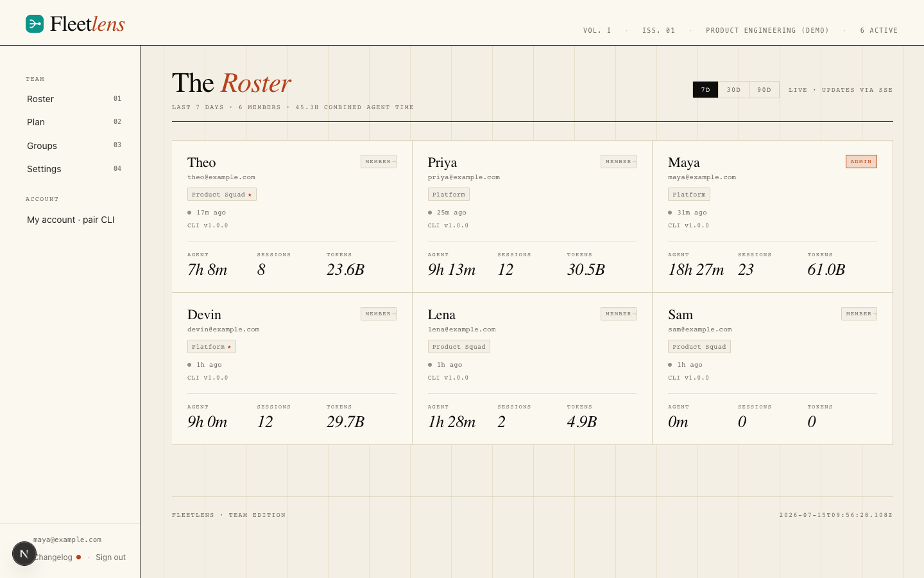
Task: Click Maya's status dot beside 31m ago
Action: coord(670,213)
